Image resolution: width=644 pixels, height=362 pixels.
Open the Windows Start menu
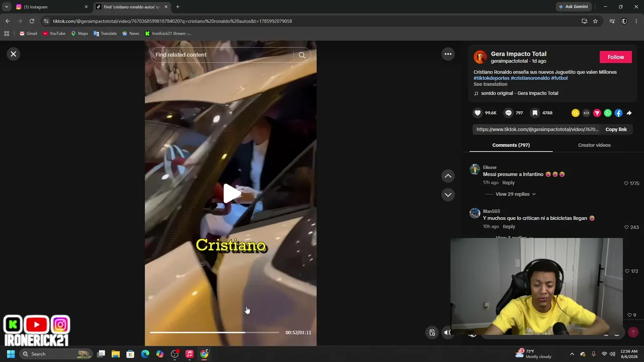[11, 354]
